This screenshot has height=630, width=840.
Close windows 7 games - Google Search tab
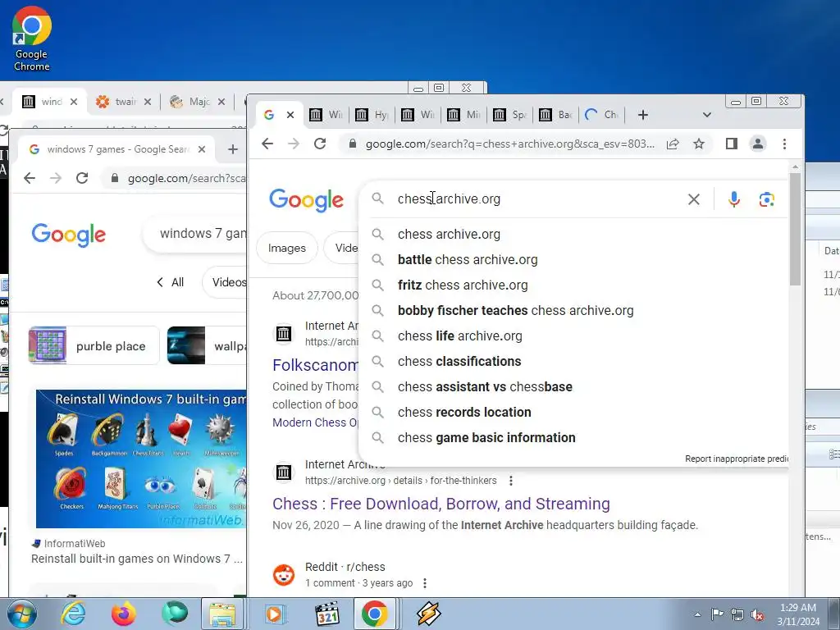(x=202, y=149)
